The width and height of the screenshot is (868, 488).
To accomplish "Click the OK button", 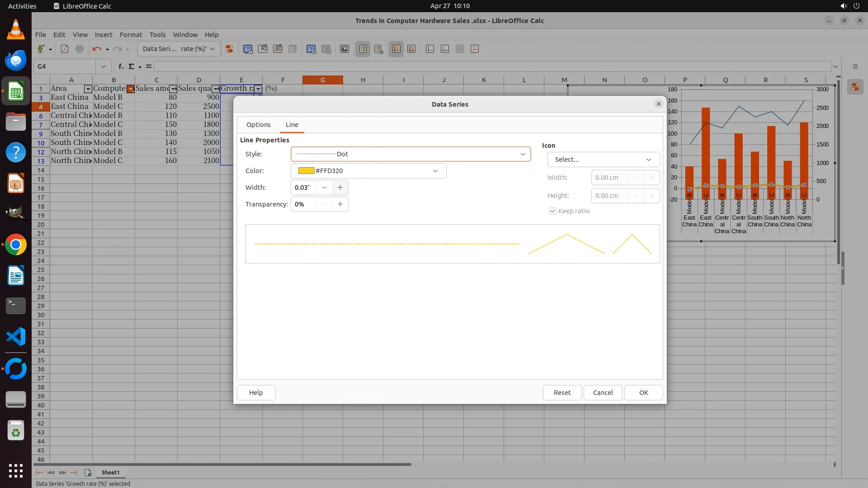I will coord(643,393).
